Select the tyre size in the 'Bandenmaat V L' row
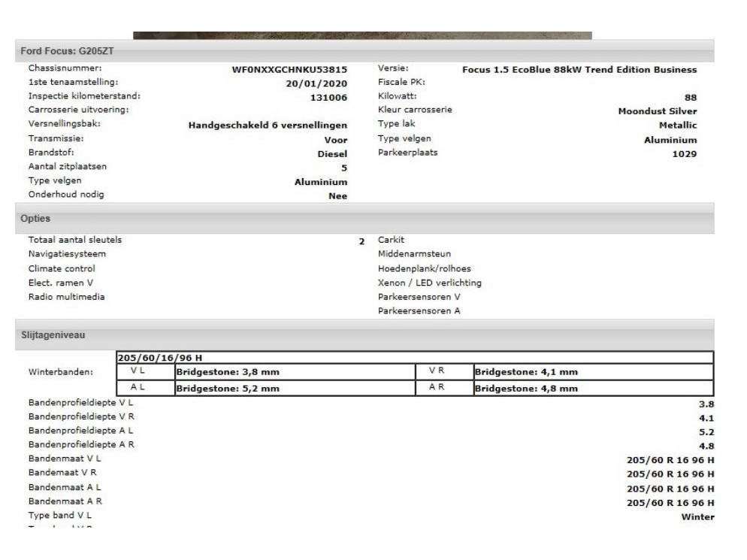This screenshot has width=747, height=560. (x=670, y=460)
